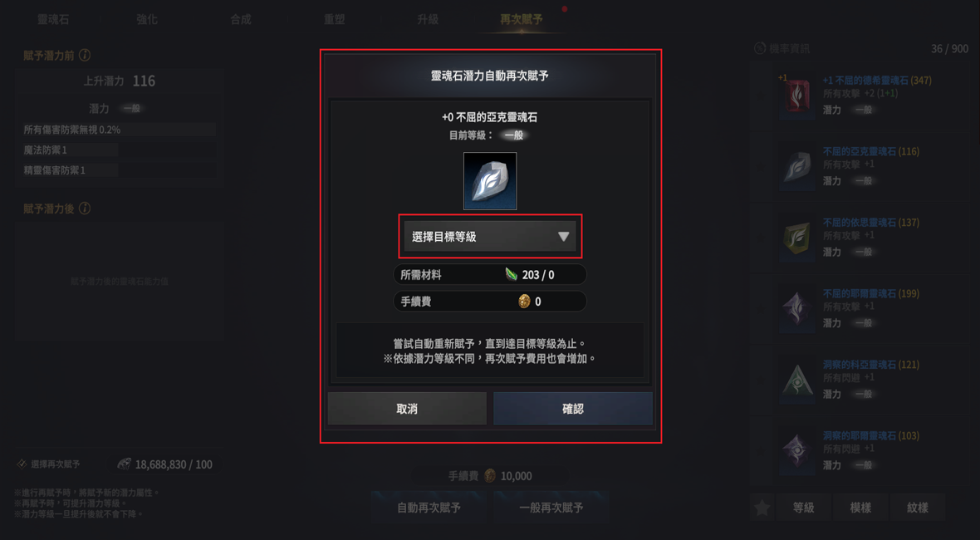Select the yellow 依思 soul stone icon
Viewport: 980px width, 540px height.
pyautogui.click(x=797, y=238)
